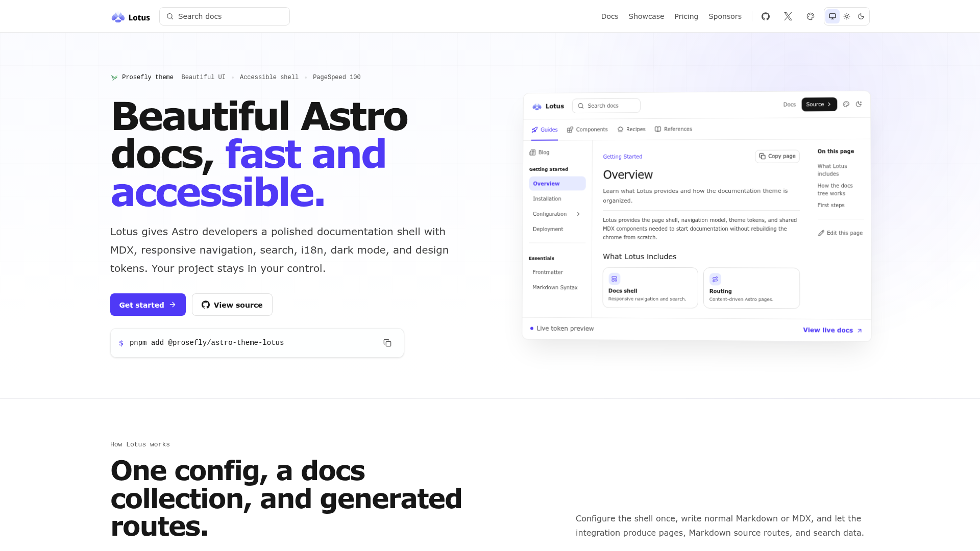This screenshot has height=551, width=980.
Task: Open Sponsors in top navigation
Action: pos(725,16)
